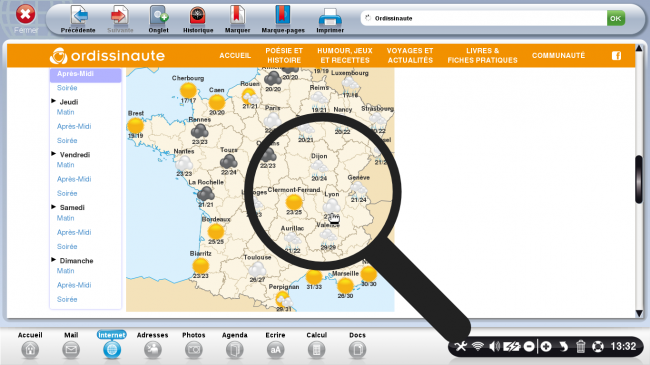Bookmark this page with Marquer

pos(237,15)
